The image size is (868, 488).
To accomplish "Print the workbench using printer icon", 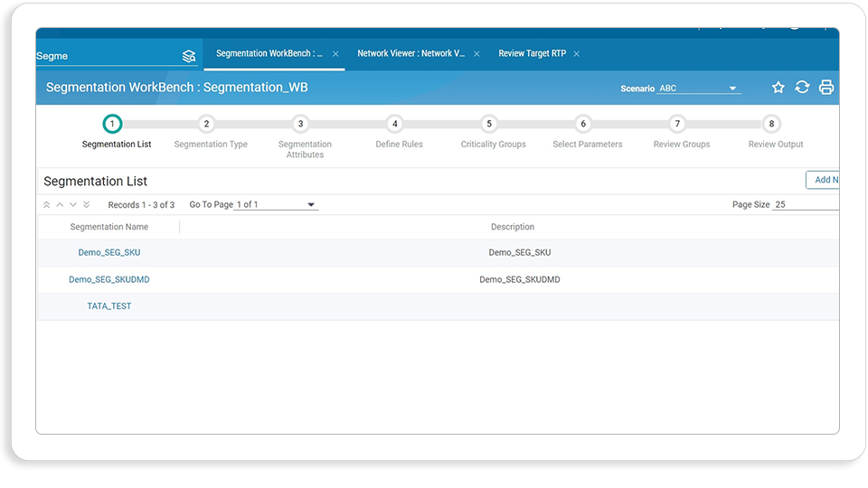I will pyautogui.click(x=826, y=88).
